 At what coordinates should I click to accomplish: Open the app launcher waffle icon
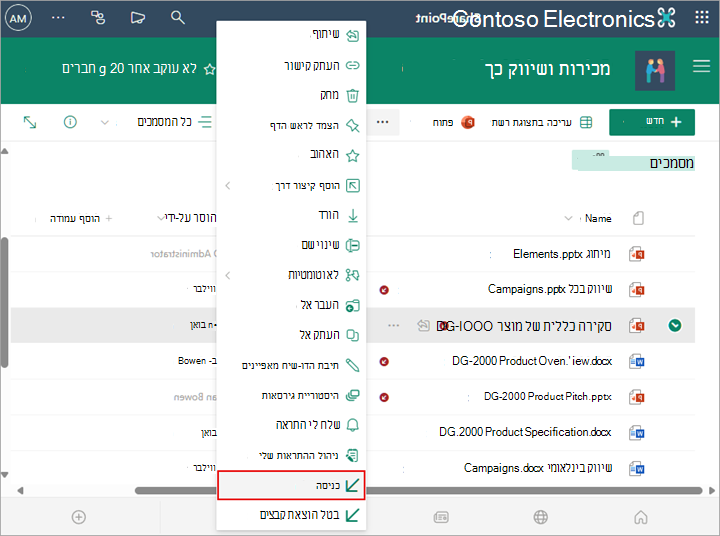(x=702, y=18)
